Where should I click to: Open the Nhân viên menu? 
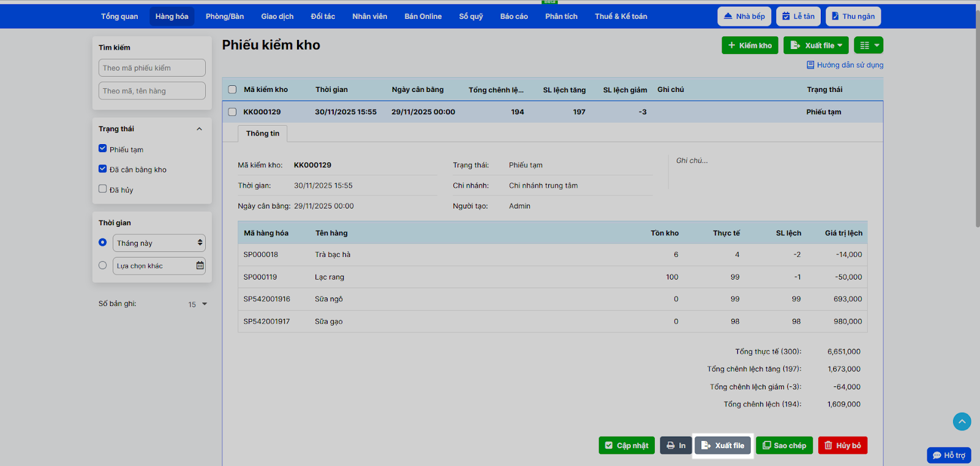[370, 17]
